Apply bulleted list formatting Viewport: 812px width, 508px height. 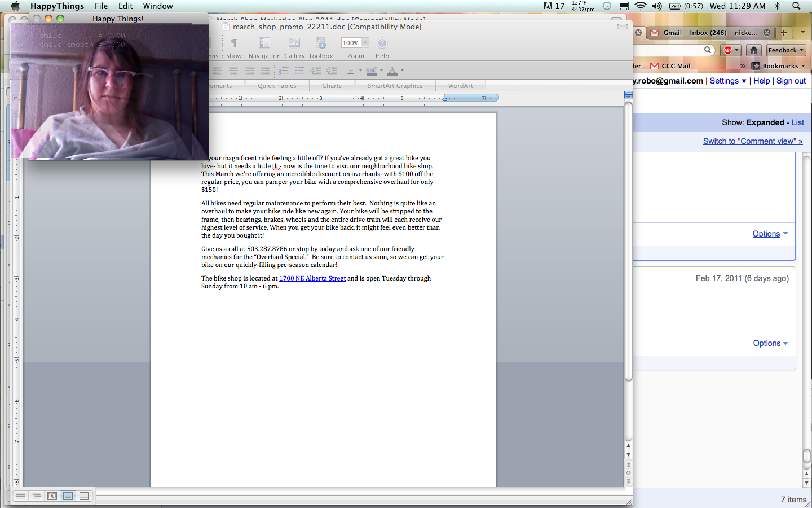(x=299, y=71)
